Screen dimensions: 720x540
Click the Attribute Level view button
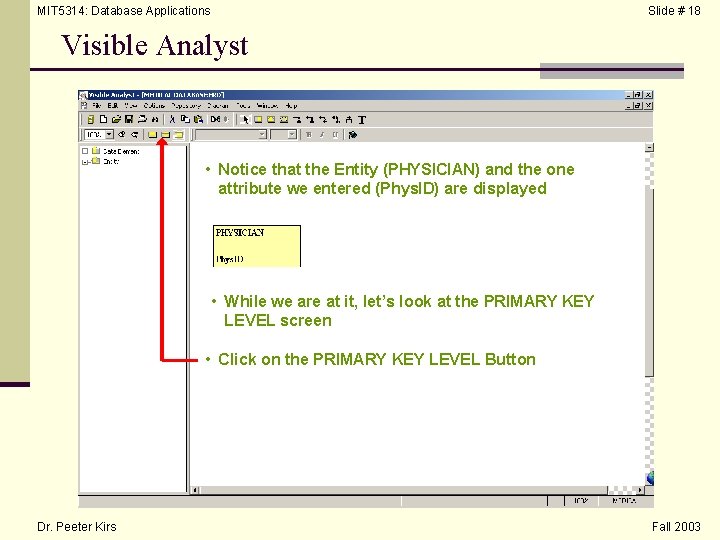point(179,135)
